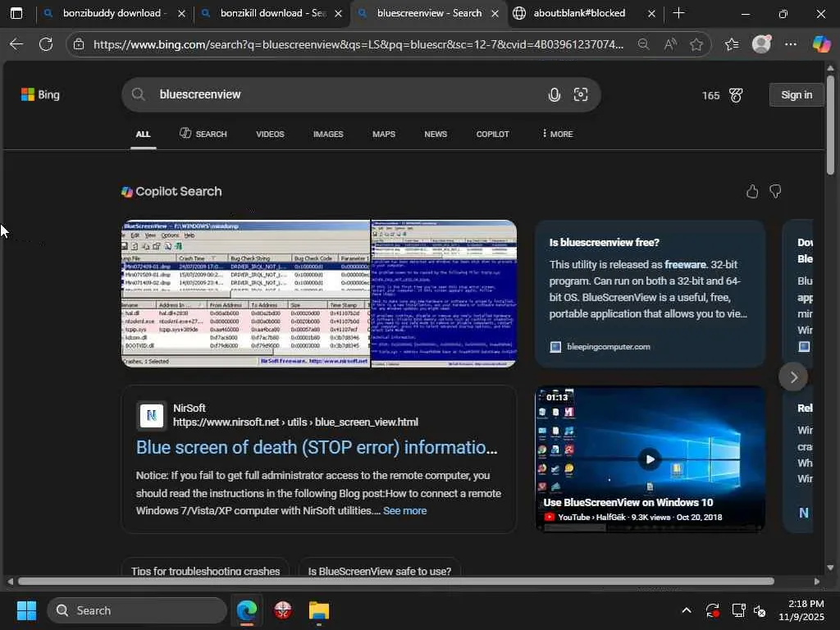
Task: Open the blue screen preview screenshot thumbnail
Action: coord(444,294)
